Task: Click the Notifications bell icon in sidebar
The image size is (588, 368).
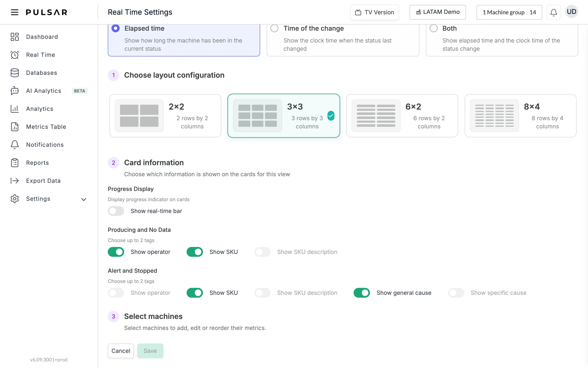Action: coord(14,145)
